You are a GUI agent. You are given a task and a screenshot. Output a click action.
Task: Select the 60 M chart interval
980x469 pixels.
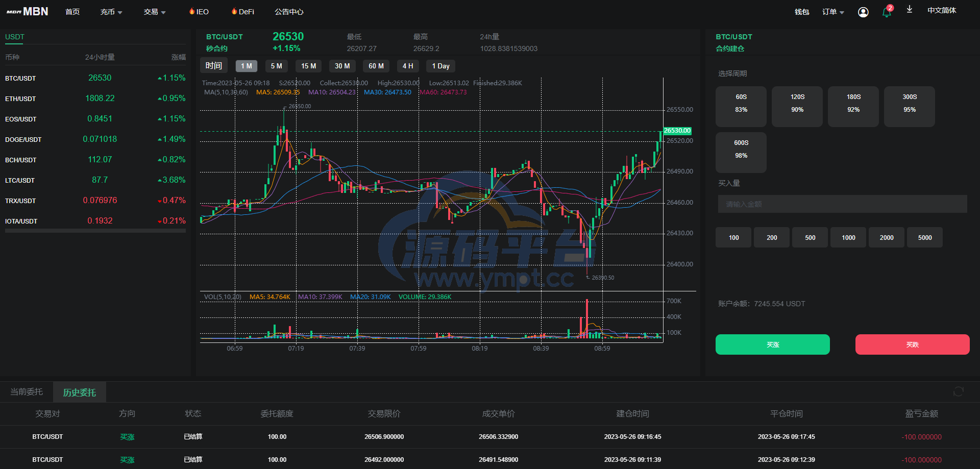(376, 66)
